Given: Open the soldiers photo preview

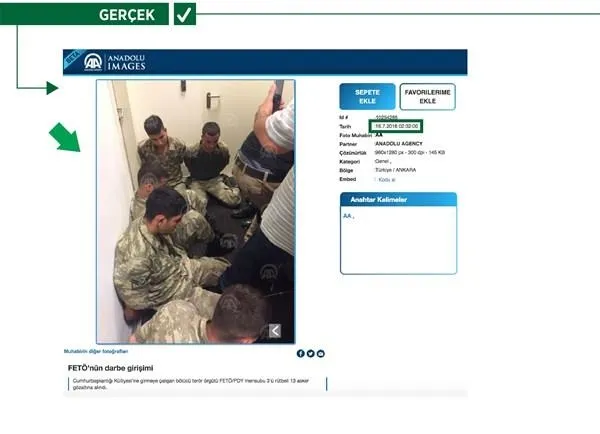Looking at the screenshot, I should point(196,212).
